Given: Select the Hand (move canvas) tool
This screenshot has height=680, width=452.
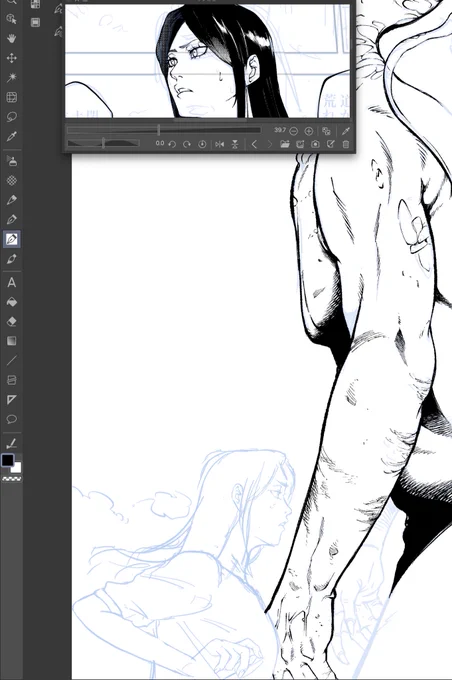Looking at the screenshot, I should (x=12, y=38).
